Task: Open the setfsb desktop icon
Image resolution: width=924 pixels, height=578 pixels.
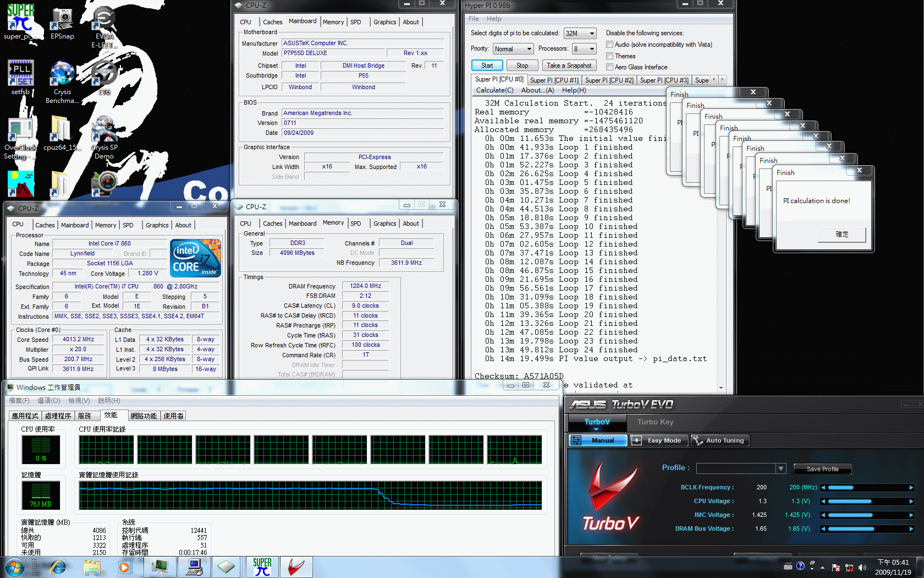Action: click(20, 77)
